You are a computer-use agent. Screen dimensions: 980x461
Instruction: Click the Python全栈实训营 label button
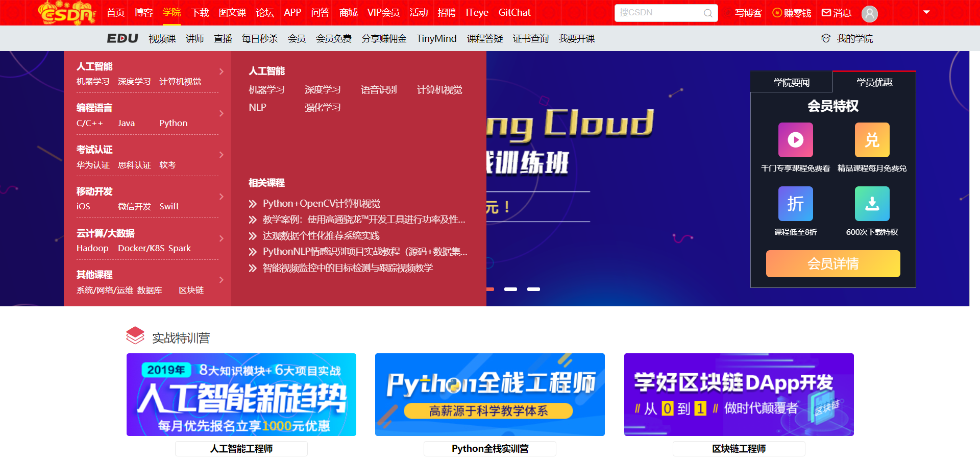(x=490, y=449)
